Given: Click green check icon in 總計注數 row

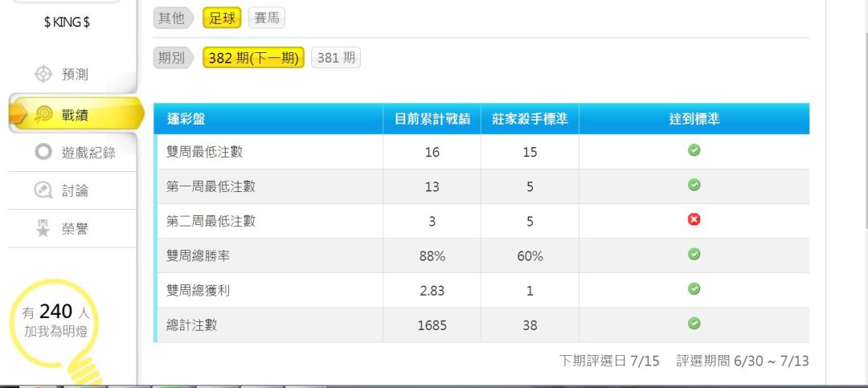Looking at the screenshot, I should pyautogui.click(x=694, y=323).
